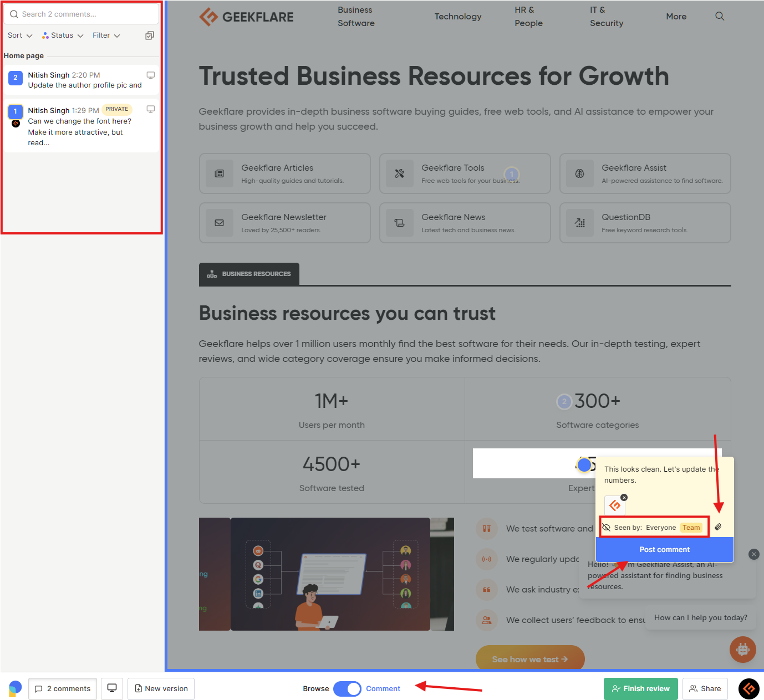Viewport: 764px width, 700px height.
Task: Click the Geekflare Tools wrench icon
Action: (399, 173)
